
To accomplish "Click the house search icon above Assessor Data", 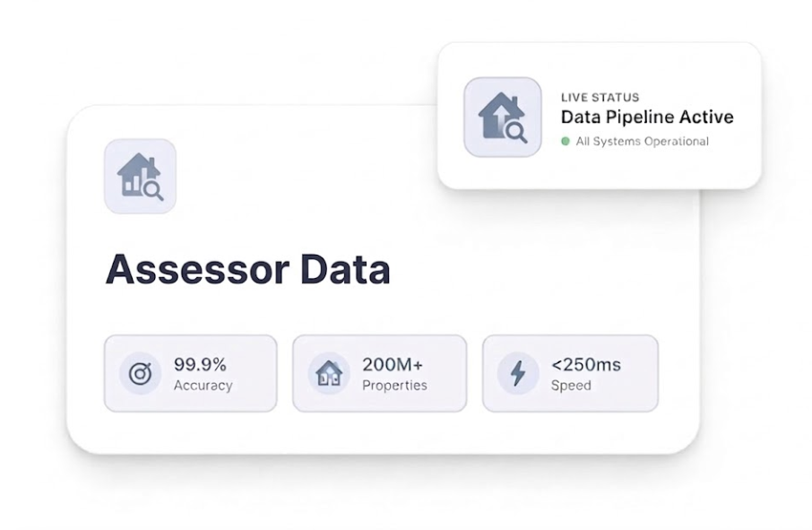I will click(140, 176).
